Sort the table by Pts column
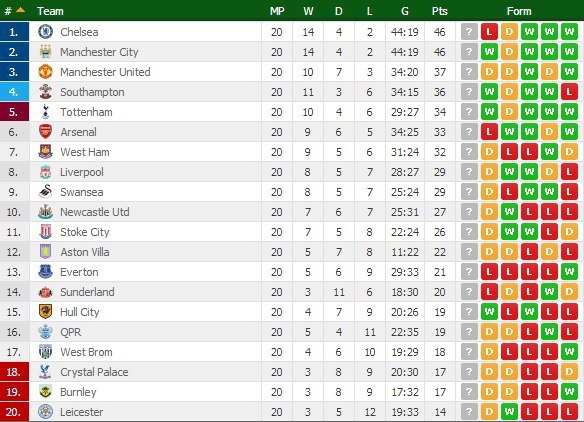 point(439,11)
